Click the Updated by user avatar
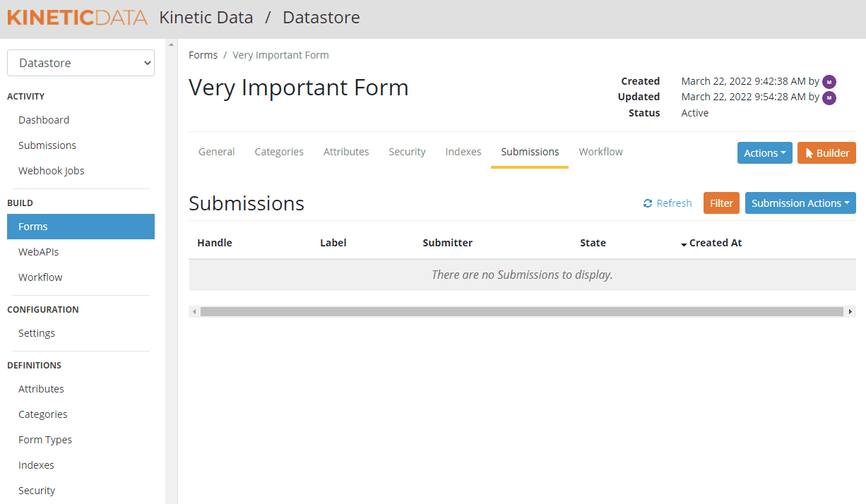Image resolution: width=866 pixels, height=504 pixels. (x=829, y=97)
